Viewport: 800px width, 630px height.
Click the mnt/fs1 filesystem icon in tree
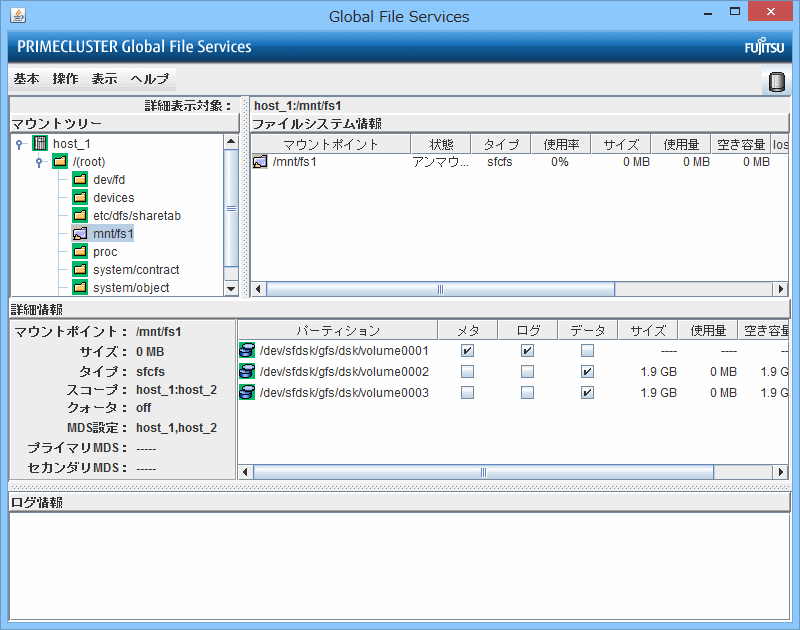click(80, 234)
